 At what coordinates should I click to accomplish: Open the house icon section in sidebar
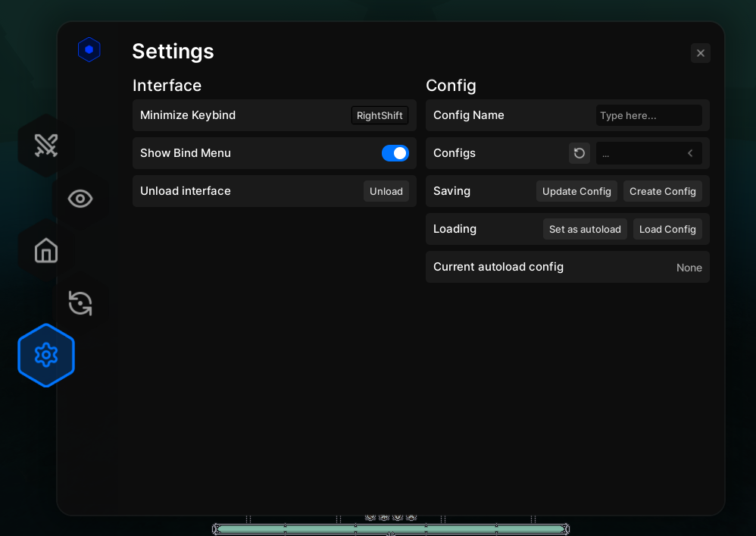pos(46,250)
